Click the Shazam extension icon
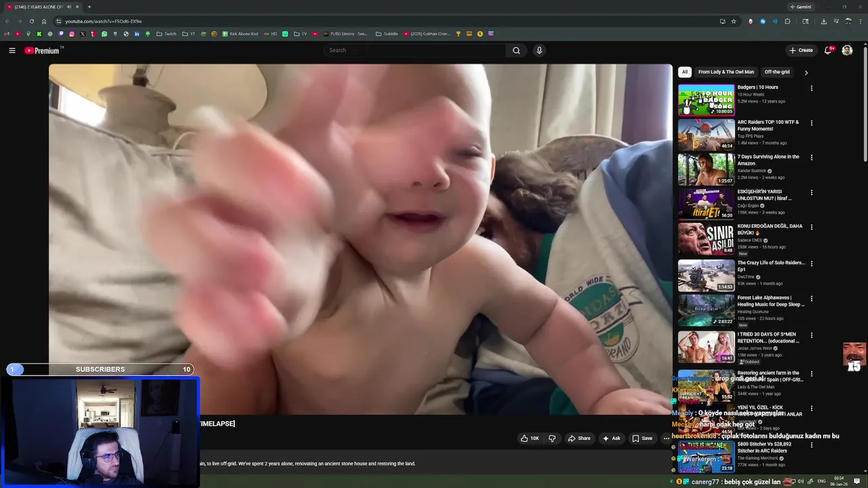Viewport: 868px width, 488px height. pyautogui.click(x=763, y=21)
